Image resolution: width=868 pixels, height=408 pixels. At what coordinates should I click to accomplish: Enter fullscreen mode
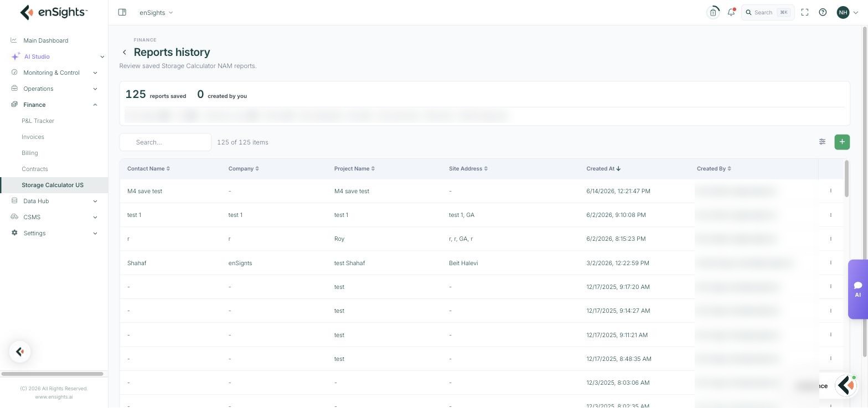pos(805,12)
